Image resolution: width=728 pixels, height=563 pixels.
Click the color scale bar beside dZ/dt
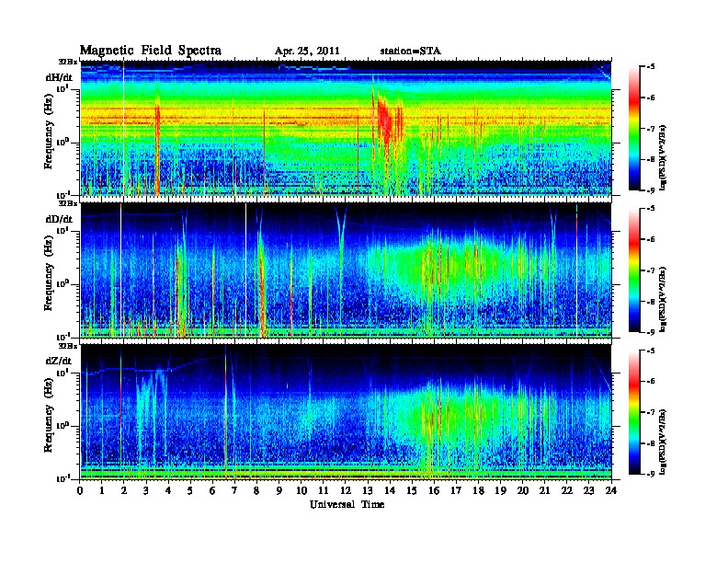tap(634, 412)
